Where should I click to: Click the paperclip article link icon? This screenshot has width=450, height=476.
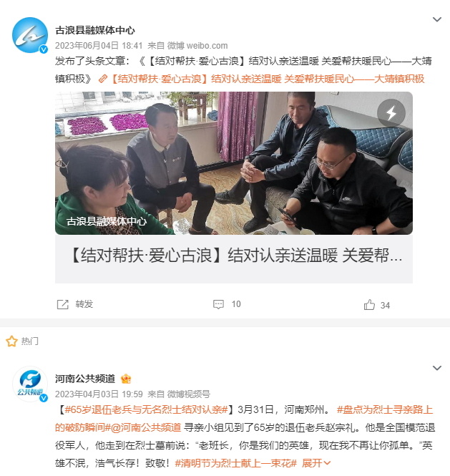(x=103, y=79)
